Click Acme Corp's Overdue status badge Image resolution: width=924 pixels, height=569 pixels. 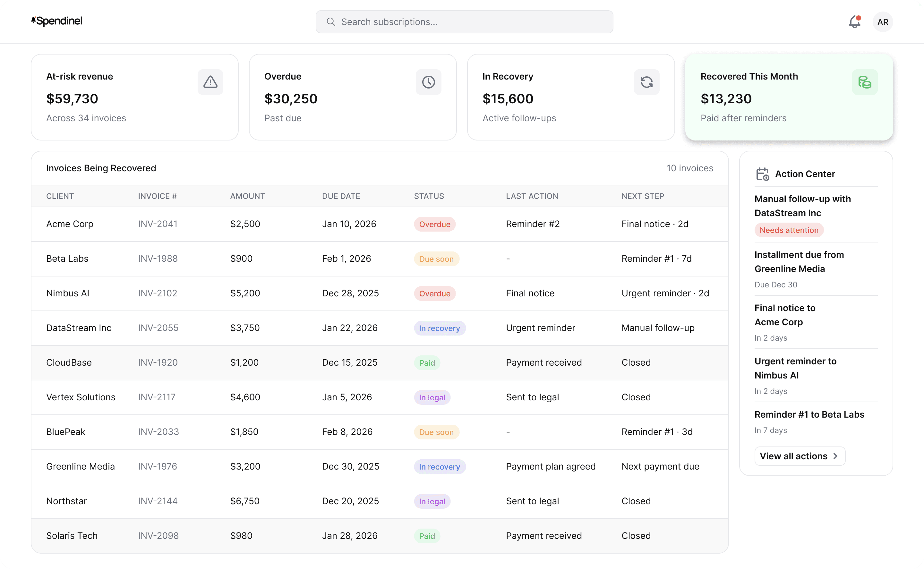coord(434,224)
